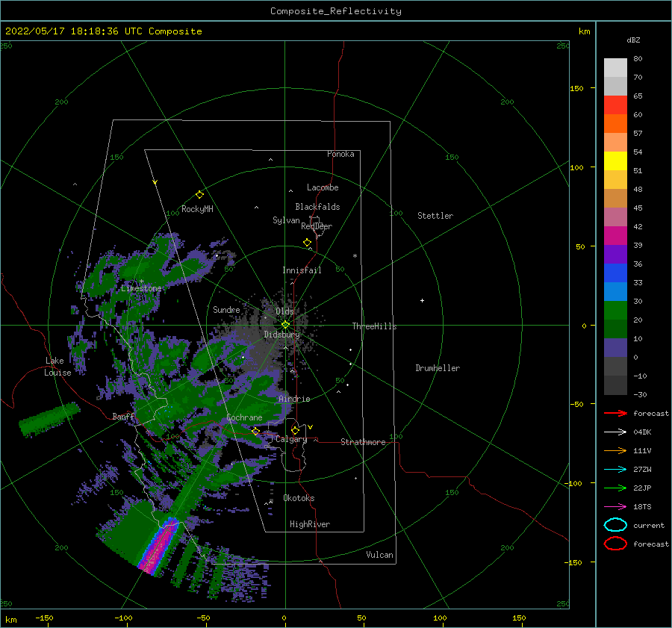Click the 65 dBZ value in legend
Viewport: 672px width, 628px height.
click(x=638, y=96)
